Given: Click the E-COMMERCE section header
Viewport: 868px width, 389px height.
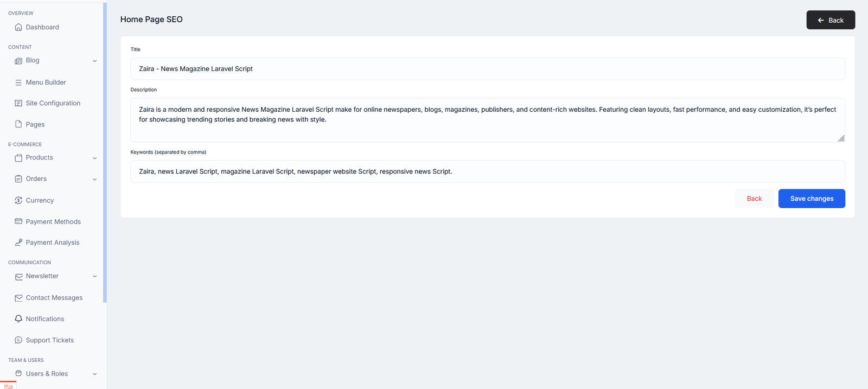Looking at the screenshot, I should pos(25,144).
